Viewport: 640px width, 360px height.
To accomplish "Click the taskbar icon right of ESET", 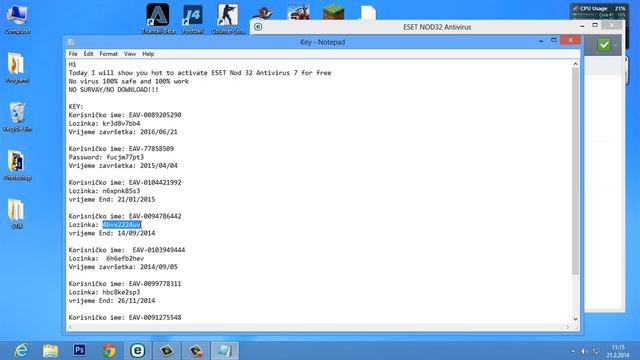I will point(167,351).
